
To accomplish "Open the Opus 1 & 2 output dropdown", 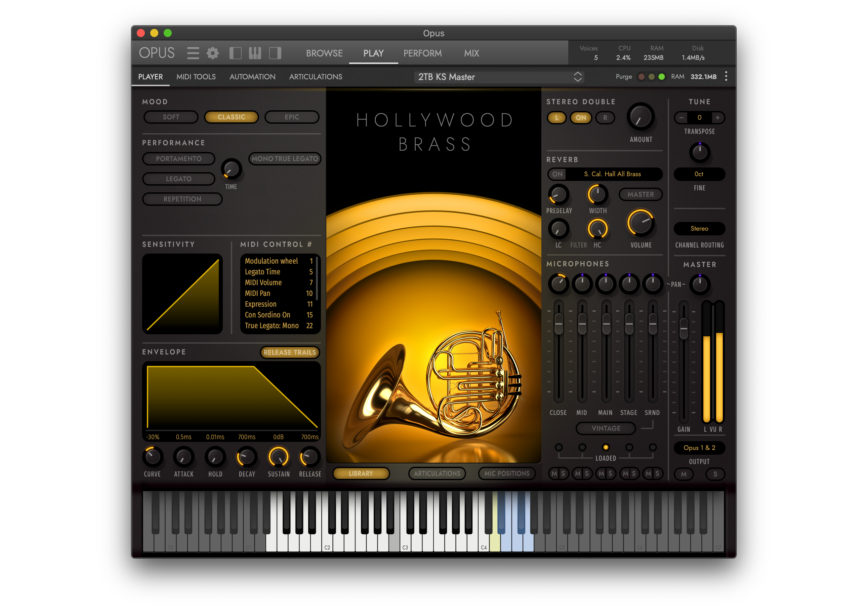I will point(699,448).
